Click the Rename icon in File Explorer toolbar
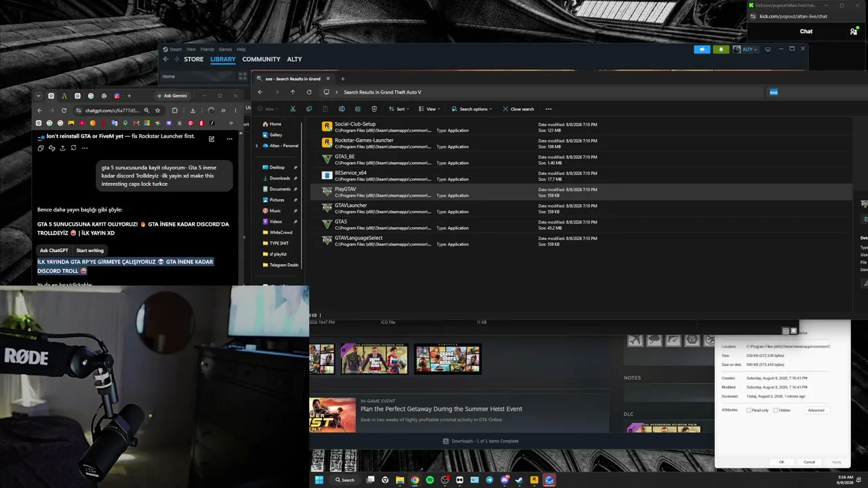Screen dimensions: 868x488 point(342,109)
